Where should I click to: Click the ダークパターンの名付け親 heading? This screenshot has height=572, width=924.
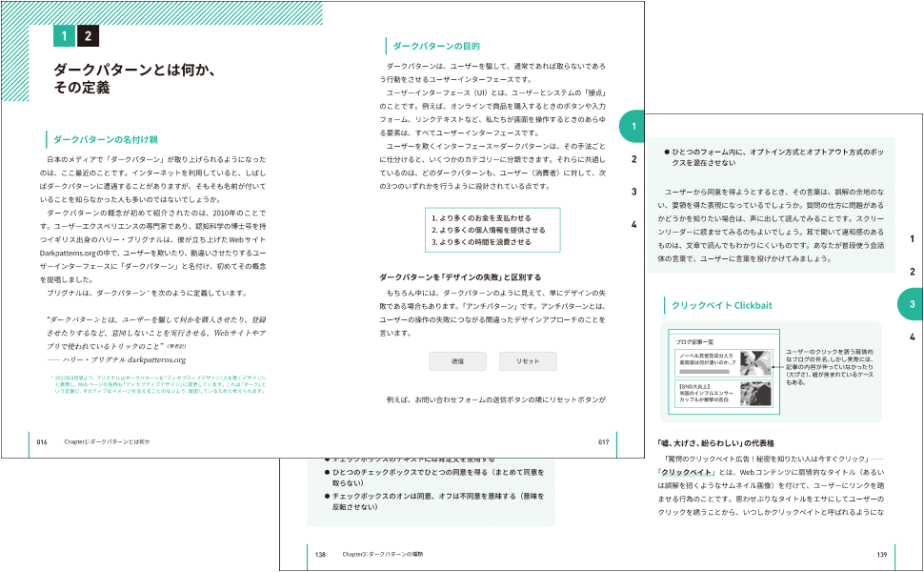[x=106, y=140]
